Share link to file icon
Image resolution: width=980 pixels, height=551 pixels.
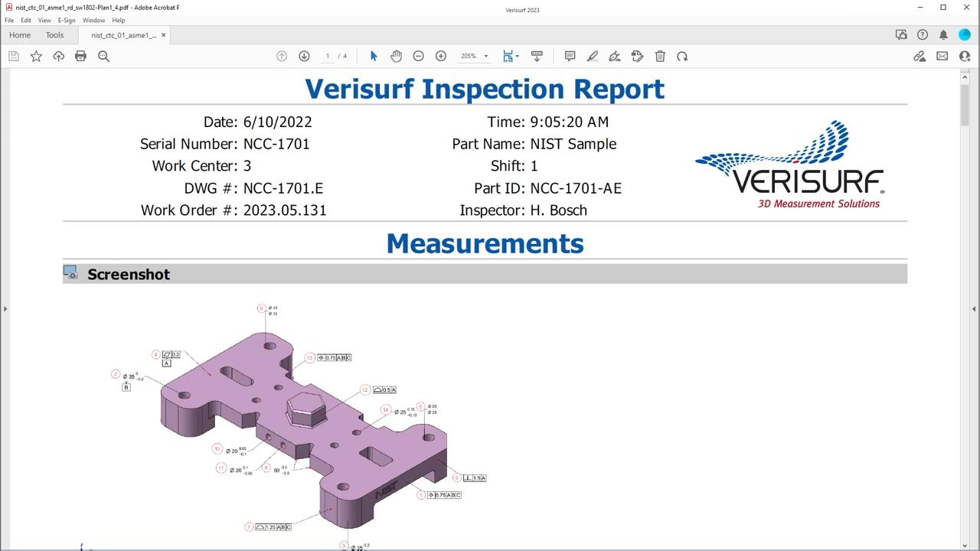920,56
